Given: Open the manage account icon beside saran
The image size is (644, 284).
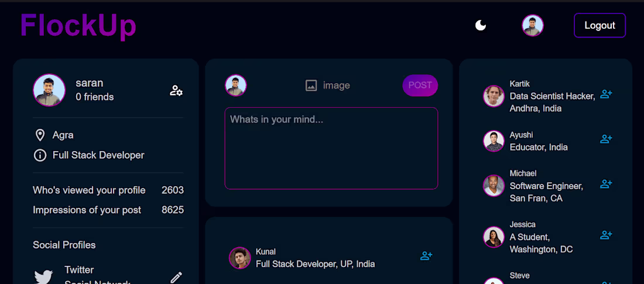Looking at the screenshot, I should [176, 90].
